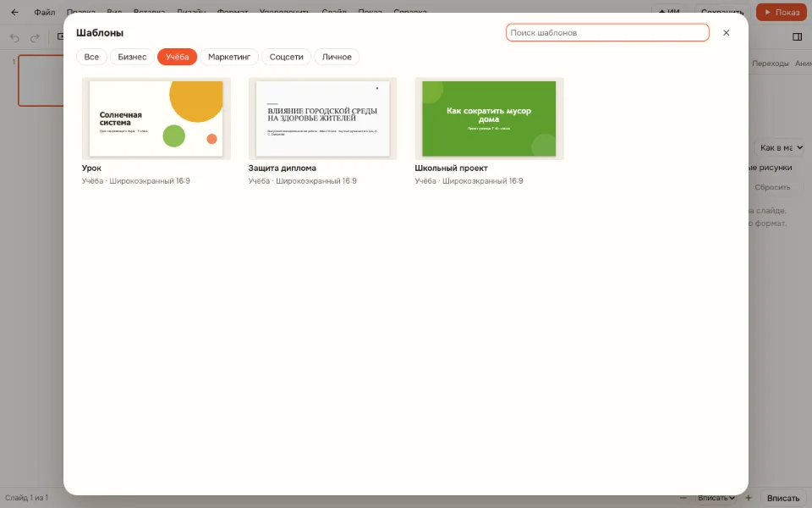Toggle the right side panel icon
This screenshot has height=508, width=812.
797,36
